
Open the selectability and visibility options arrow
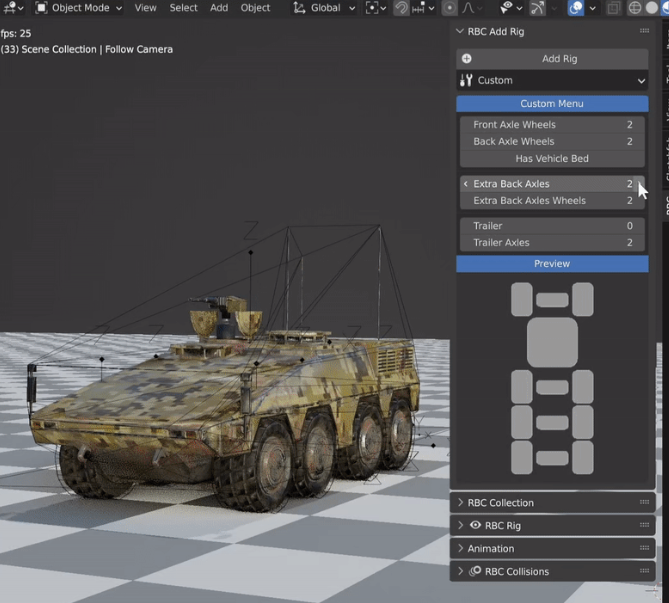pos(519,8)
